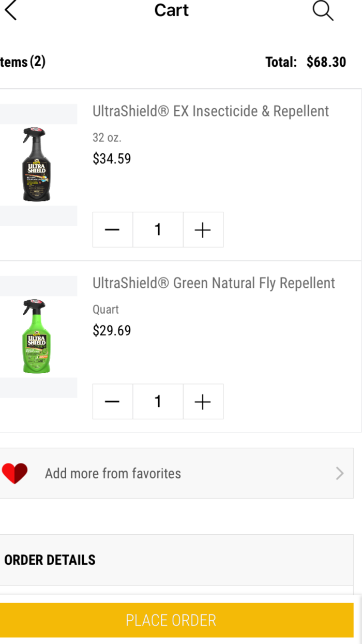The image size is (362, 644).
Task: Increase Green Natural Fly Repellent quantity
Action: click(x=203, y=401)
